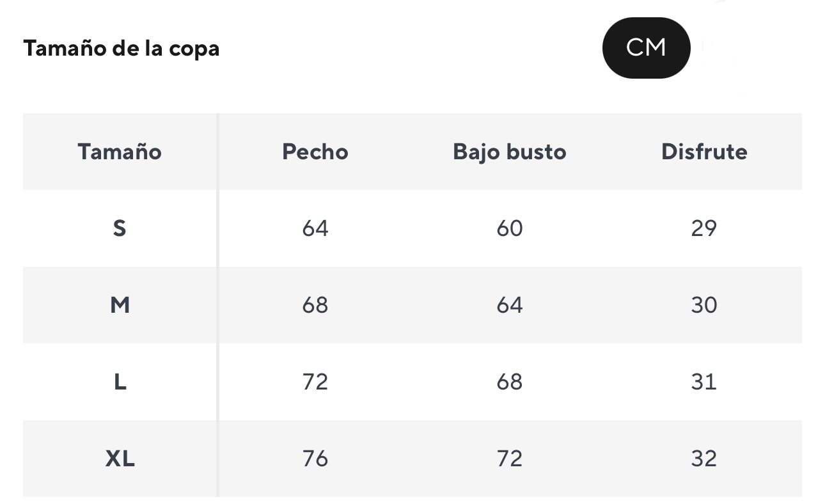Image resolution: width=825 pixels, height=504 pixels.
Task: Select Disfrute value 32 for size XL
Action: point(704,459)
